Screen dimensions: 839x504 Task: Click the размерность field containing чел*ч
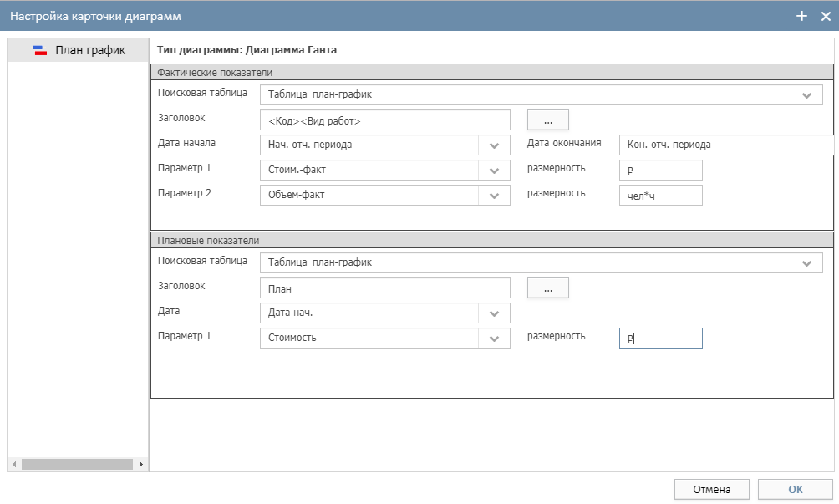pos(660,195)
